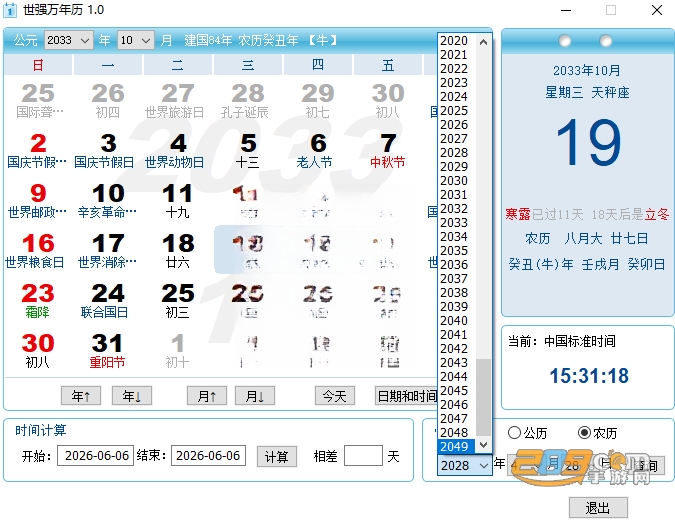The image size is (675, 525).
Task: Go to previous year with 年↑
Action: (x=81, y=395)
